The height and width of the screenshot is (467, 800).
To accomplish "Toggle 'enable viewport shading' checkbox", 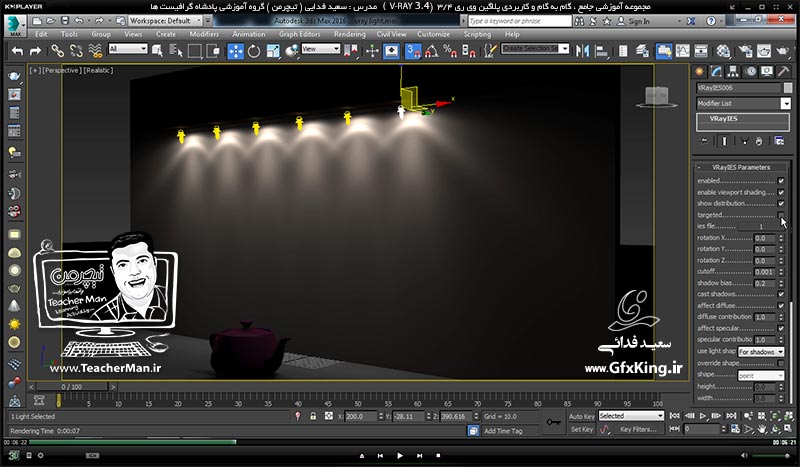I will pos(781,192).
